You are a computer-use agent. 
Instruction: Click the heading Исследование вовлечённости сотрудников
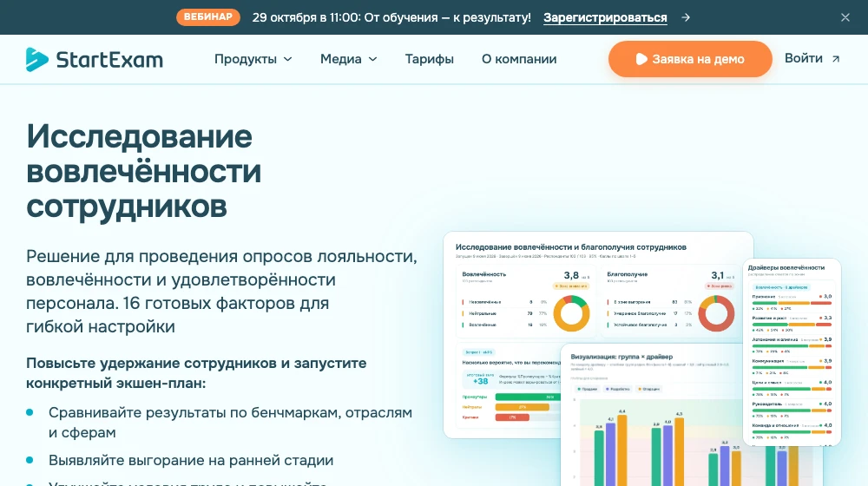[x=143, y=171]
